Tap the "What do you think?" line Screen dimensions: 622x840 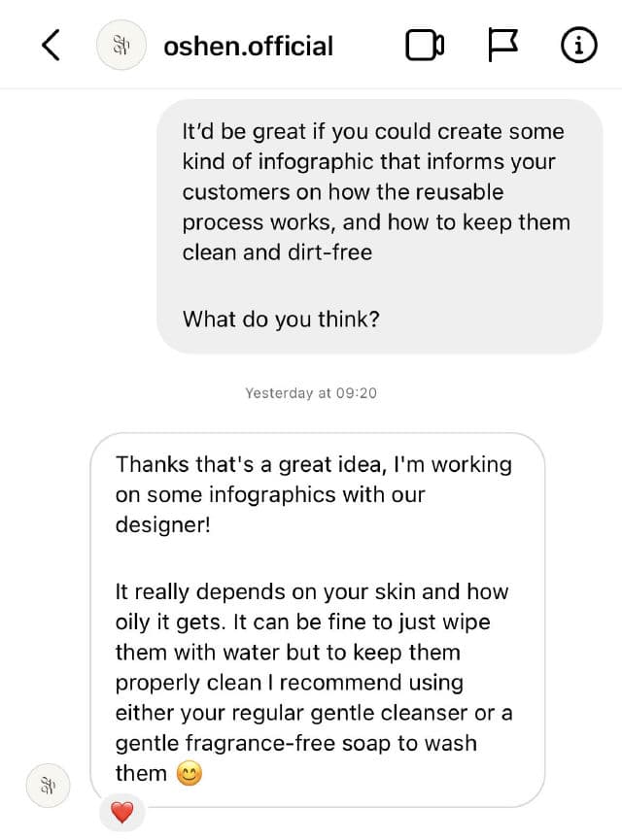click(281, 319)
